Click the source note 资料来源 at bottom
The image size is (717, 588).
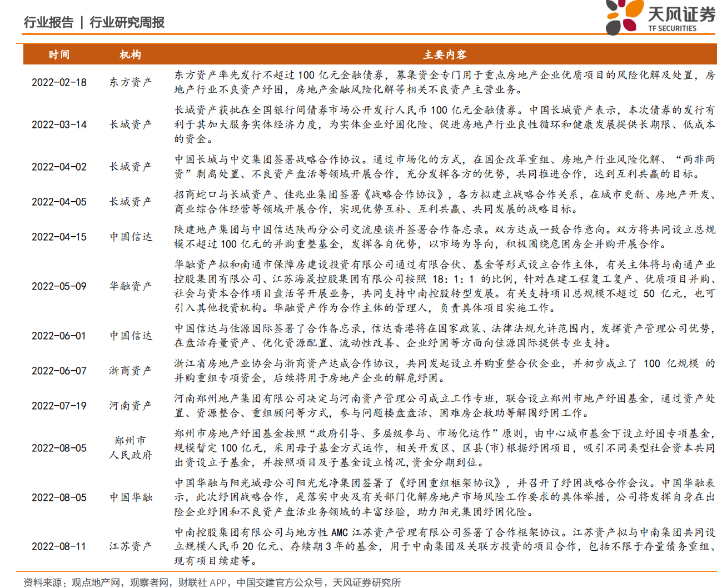pos(212,582)
